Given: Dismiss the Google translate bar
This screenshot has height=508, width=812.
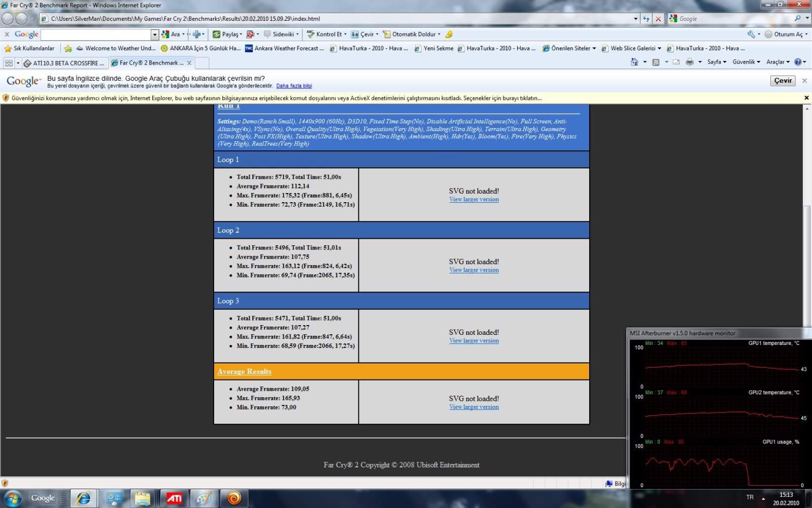Looking at the screenshot, I should pyautogui.click(x=804, y=81).
